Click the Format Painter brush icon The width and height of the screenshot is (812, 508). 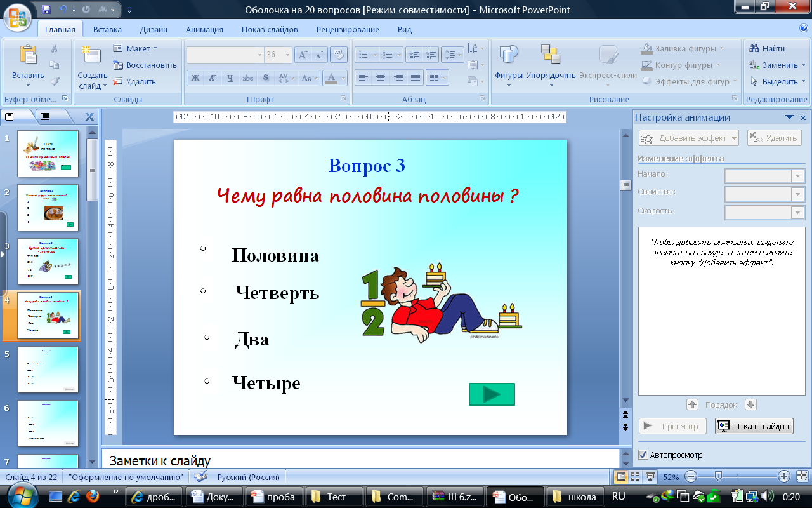pyautogui.click(x=55, y=81)
